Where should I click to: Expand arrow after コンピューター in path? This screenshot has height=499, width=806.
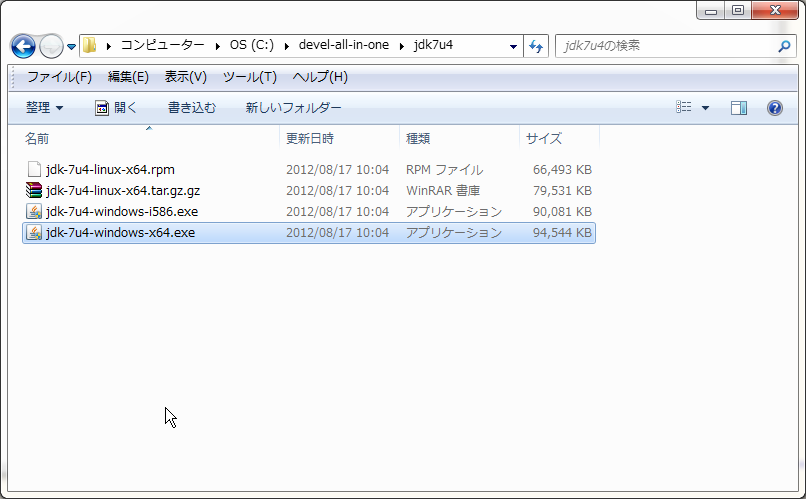(x=218, y=46)
